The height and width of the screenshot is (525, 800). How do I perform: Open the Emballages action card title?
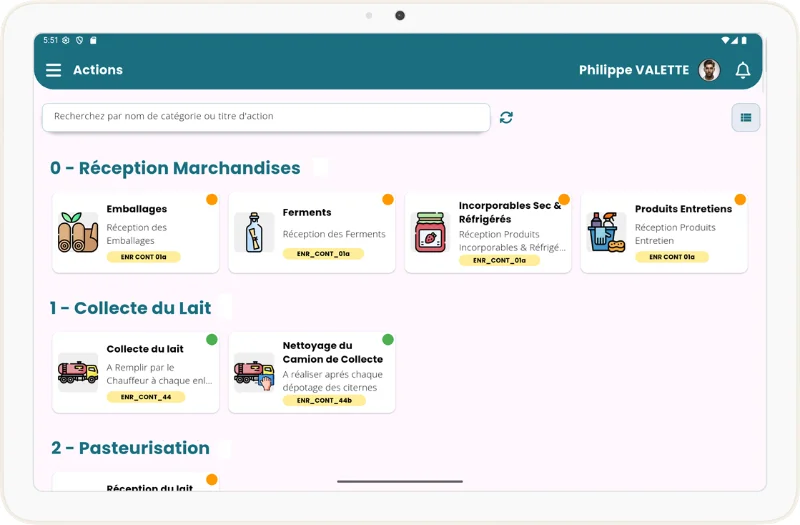click(137, 209)
